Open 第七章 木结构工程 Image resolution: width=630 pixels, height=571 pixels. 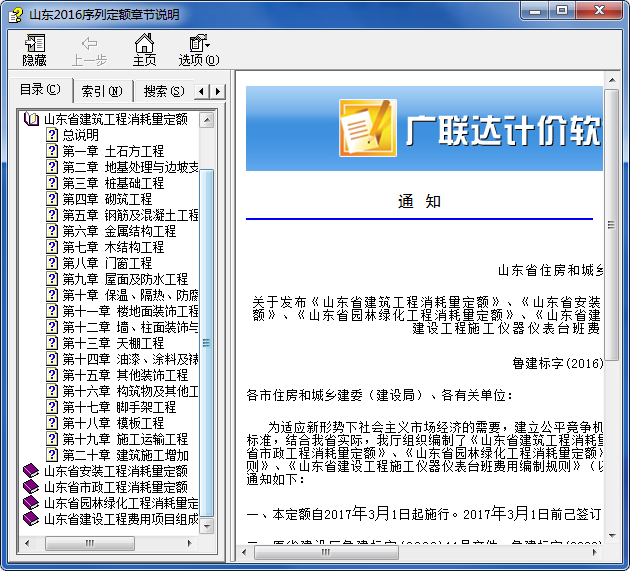[x=113, y=247]
